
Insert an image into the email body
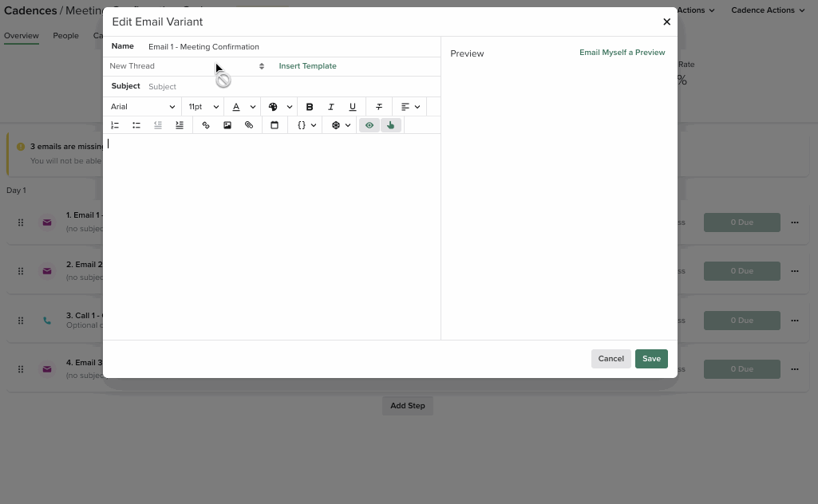tap(227, 125)
